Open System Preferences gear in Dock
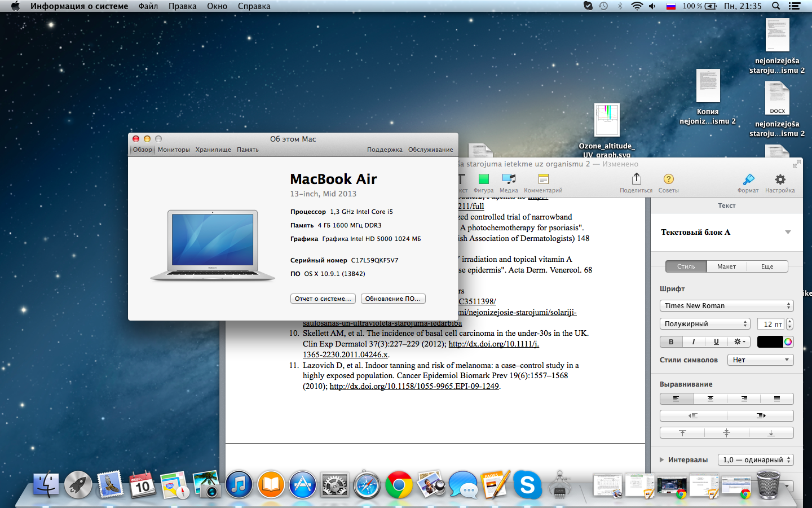 coord(334,484)
